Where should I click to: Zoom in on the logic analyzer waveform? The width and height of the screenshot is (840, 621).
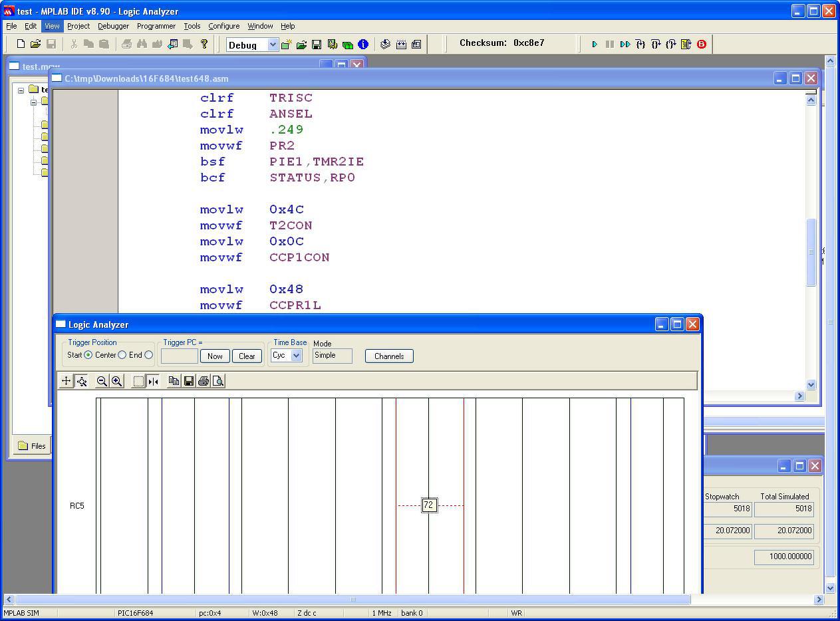click(116, 381)
